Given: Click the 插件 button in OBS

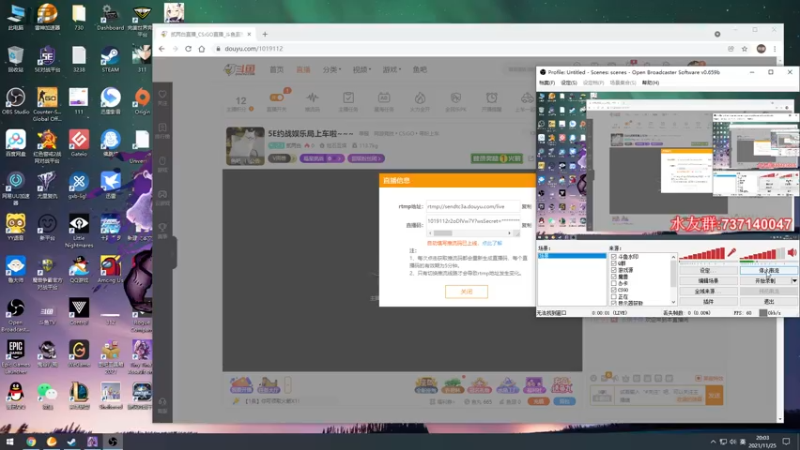Looking at the screenshot, I should click(708, 302).
